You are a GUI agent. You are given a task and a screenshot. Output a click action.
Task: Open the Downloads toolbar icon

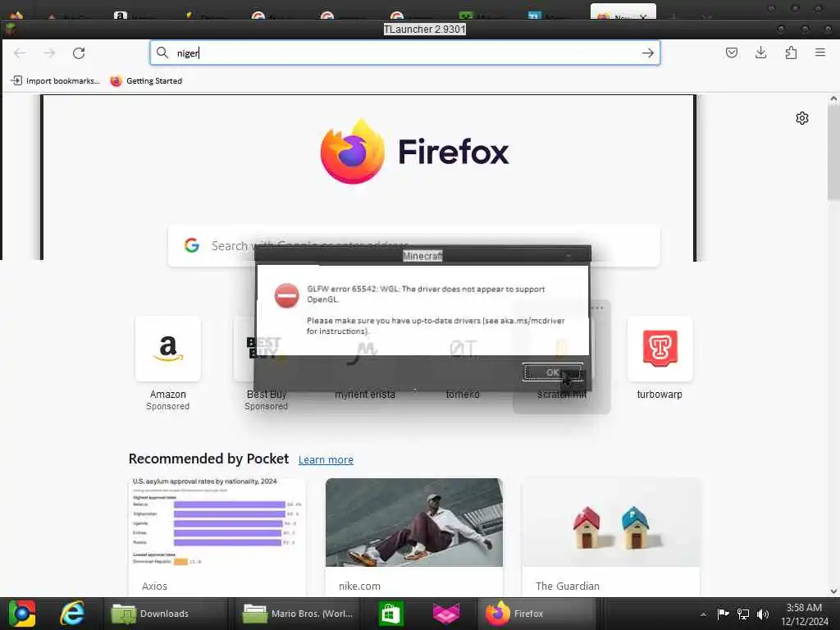click(760, 52)
